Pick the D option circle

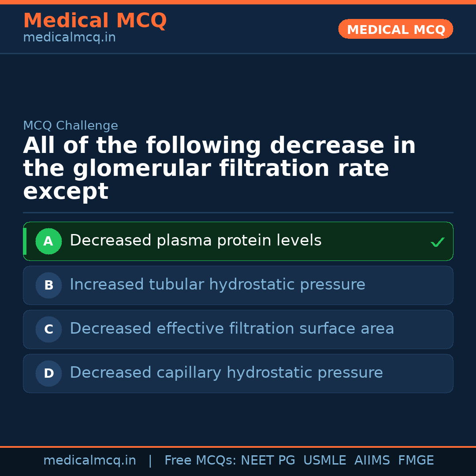(48, 373)
